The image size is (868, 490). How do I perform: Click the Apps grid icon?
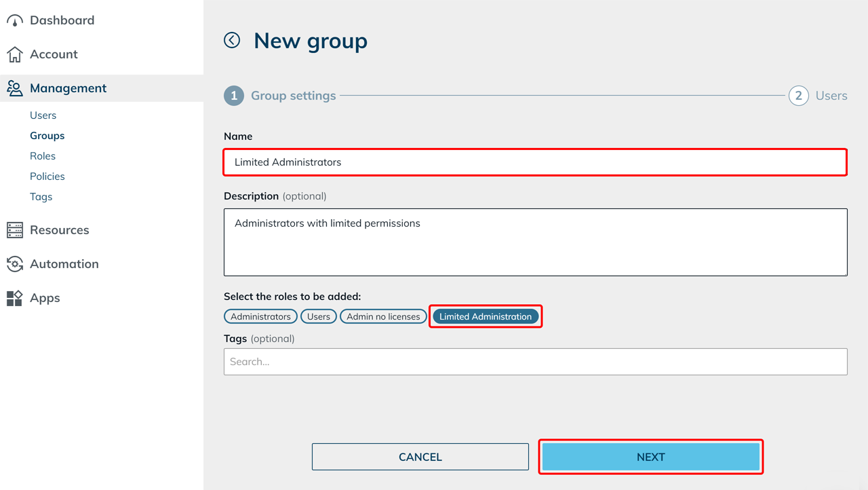(x=14, y=298)
